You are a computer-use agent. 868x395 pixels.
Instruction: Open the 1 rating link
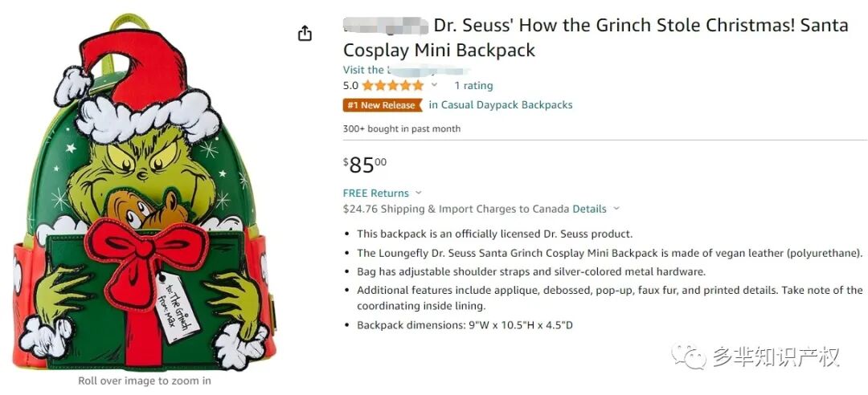point(473,86)
